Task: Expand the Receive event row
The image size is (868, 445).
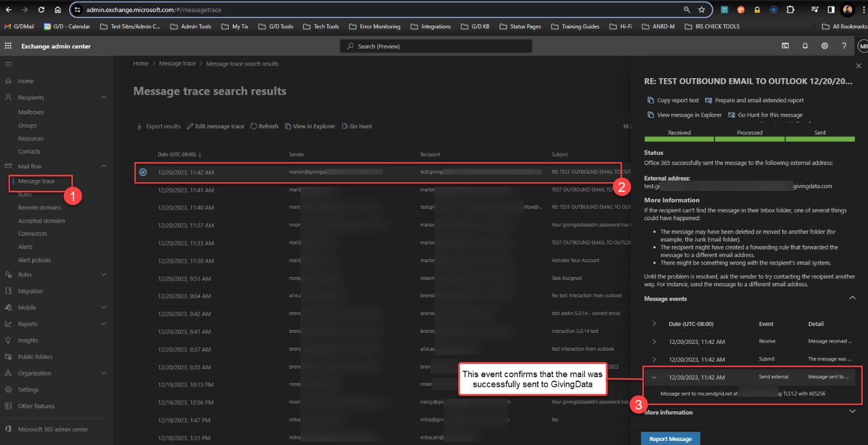Action: (x=654, y=342)
